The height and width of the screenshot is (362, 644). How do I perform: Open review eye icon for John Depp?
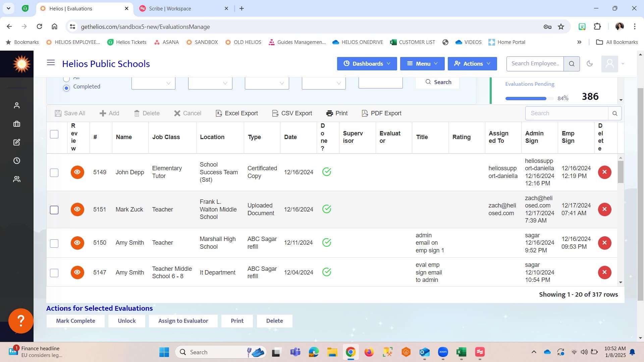77,172
